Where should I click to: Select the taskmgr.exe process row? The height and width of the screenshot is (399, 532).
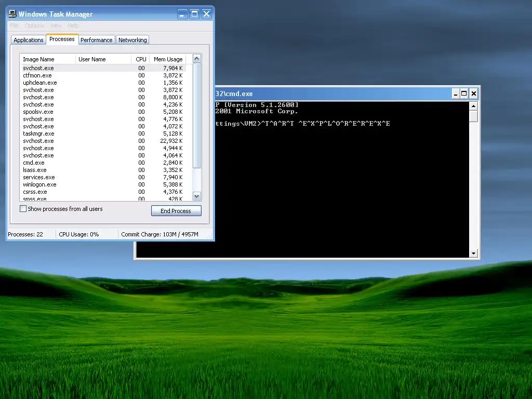(x=103, y=134)
